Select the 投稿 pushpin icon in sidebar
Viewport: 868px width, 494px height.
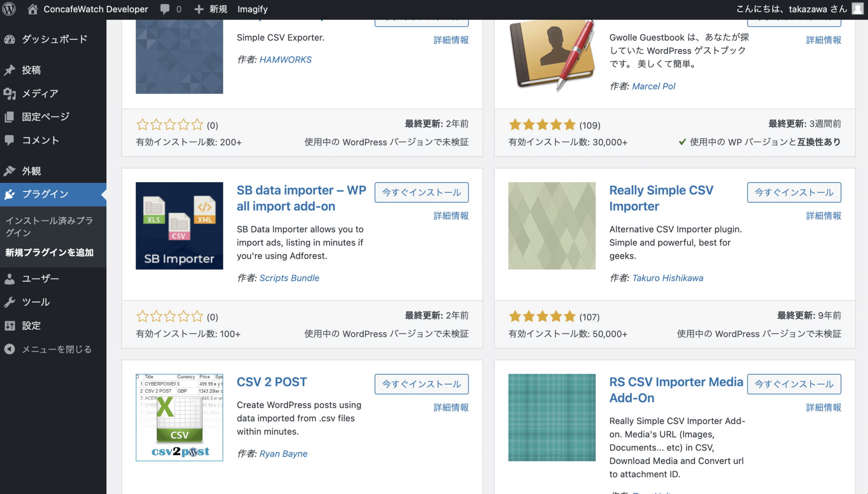point(10,70)
